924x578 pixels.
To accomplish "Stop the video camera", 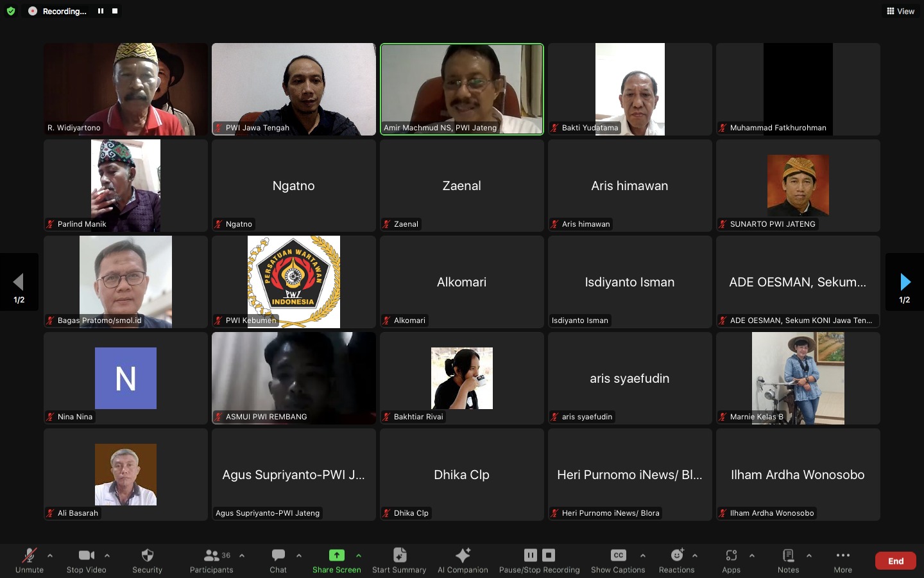I will [85, 556].
